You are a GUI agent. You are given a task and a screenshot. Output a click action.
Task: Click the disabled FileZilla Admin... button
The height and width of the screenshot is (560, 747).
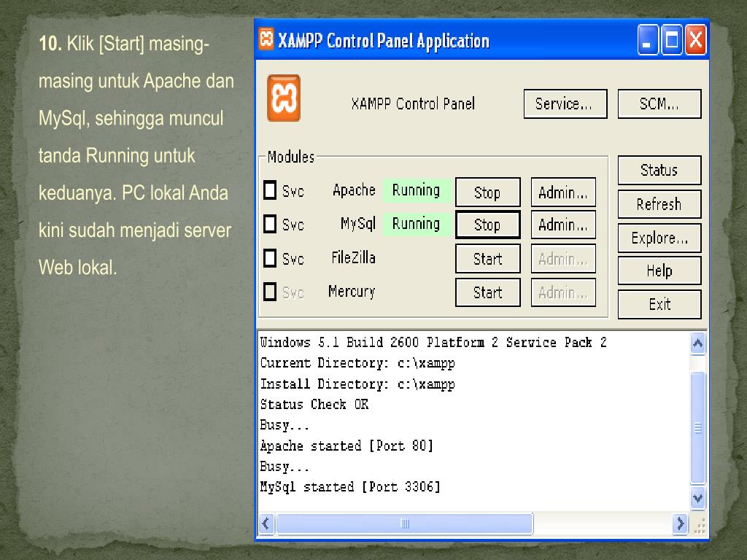coord(564,259)
